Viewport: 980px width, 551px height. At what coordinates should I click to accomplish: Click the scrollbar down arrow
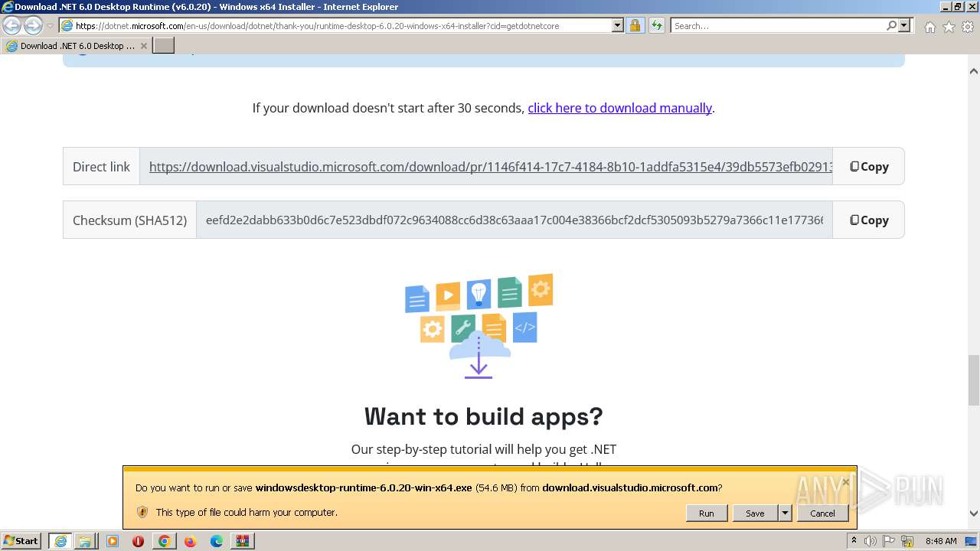973,514
